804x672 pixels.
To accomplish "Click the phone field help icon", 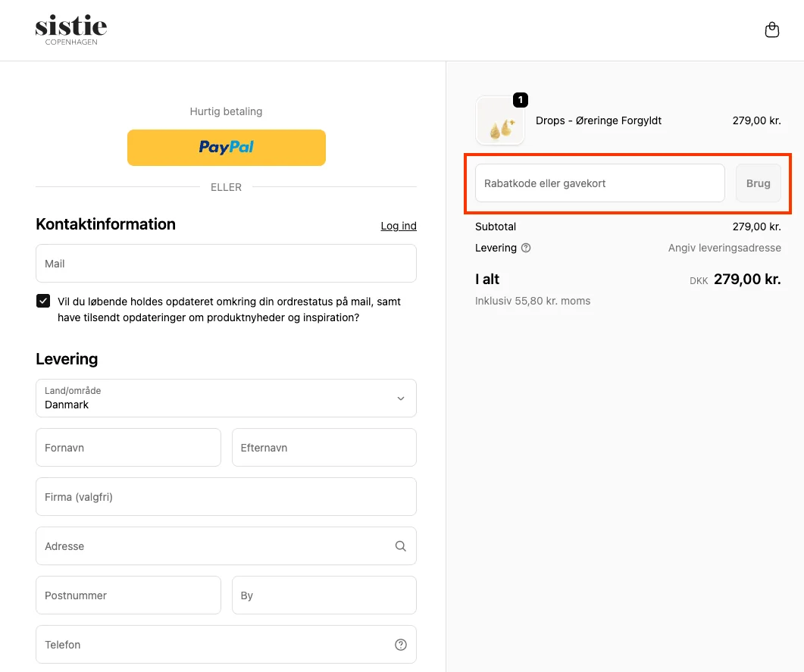I will click(401, 645).
